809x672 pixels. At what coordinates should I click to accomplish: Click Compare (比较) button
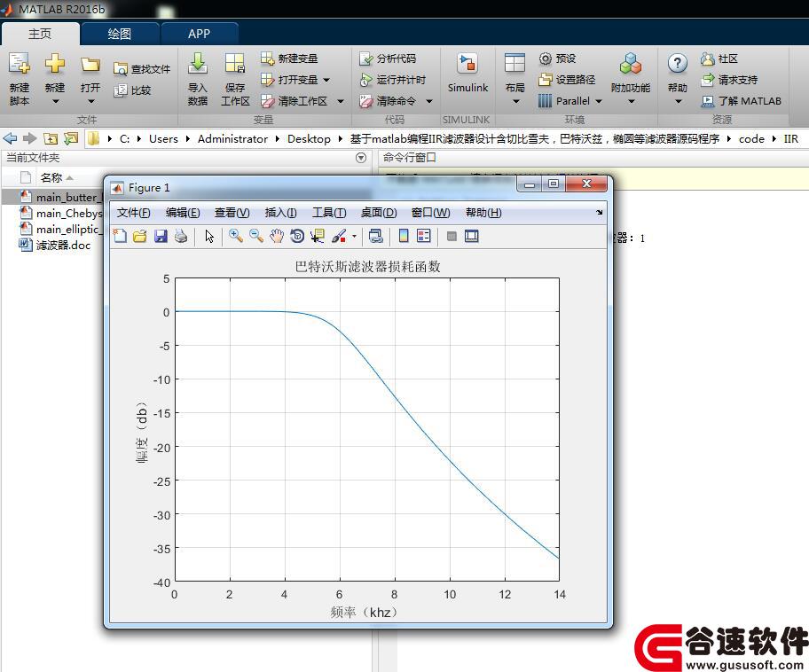coord(132,90)
